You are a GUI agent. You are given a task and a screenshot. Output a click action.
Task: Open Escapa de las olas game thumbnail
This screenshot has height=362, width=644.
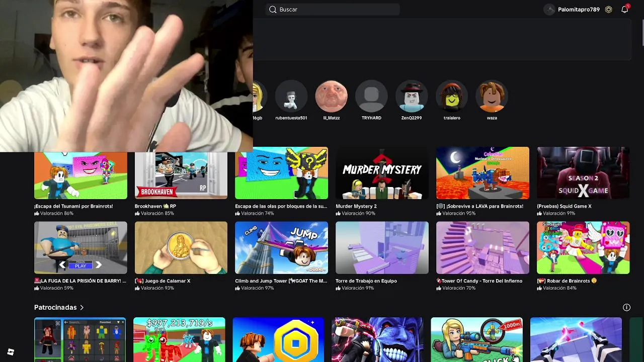(x=281, y=173)
